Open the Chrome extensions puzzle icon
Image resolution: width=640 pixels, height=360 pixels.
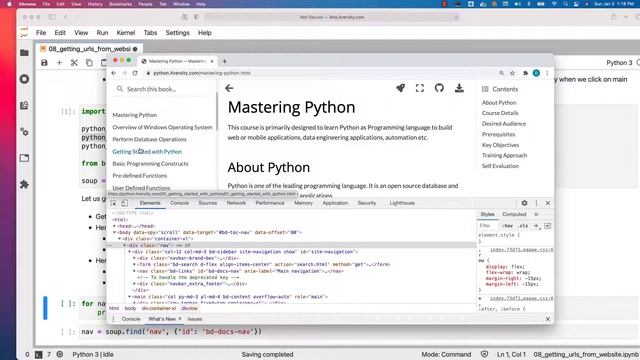pos(525,73)
